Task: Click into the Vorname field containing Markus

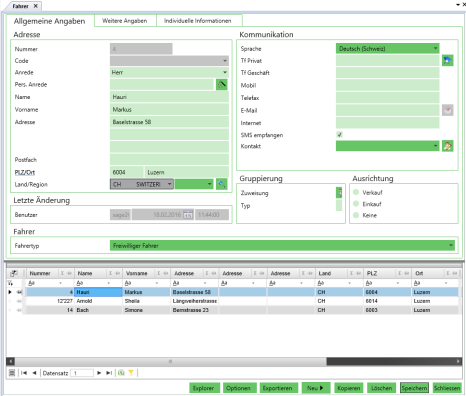Action: tap(169, 109)
